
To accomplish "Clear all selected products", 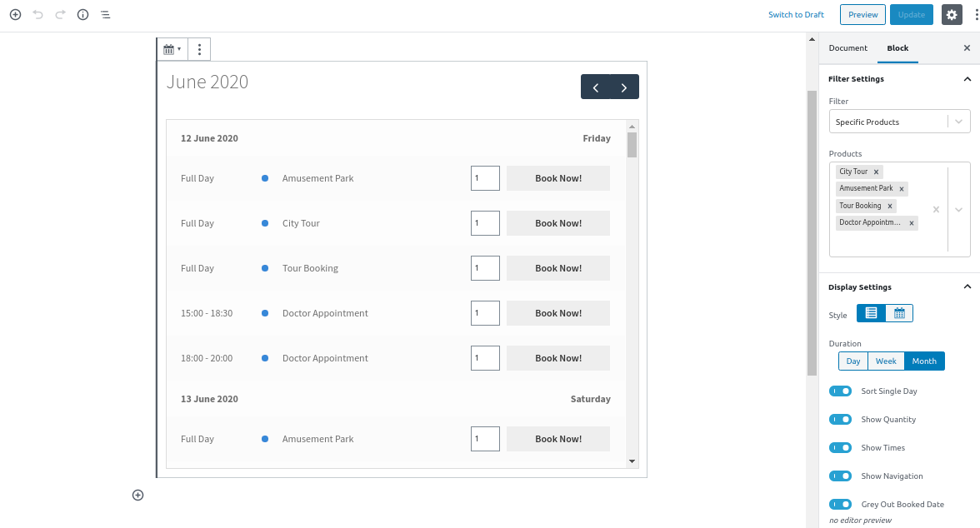I will (x=936, y=210).
